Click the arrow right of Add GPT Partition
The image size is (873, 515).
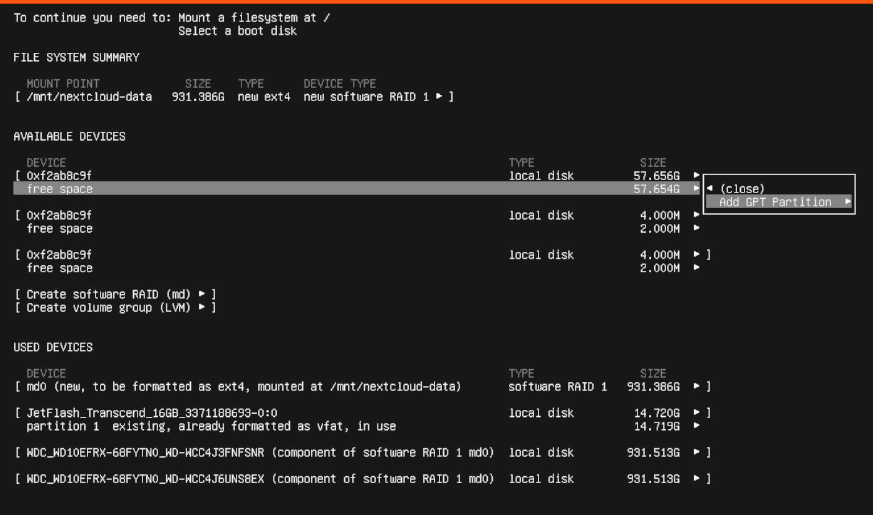pos(847,202)
